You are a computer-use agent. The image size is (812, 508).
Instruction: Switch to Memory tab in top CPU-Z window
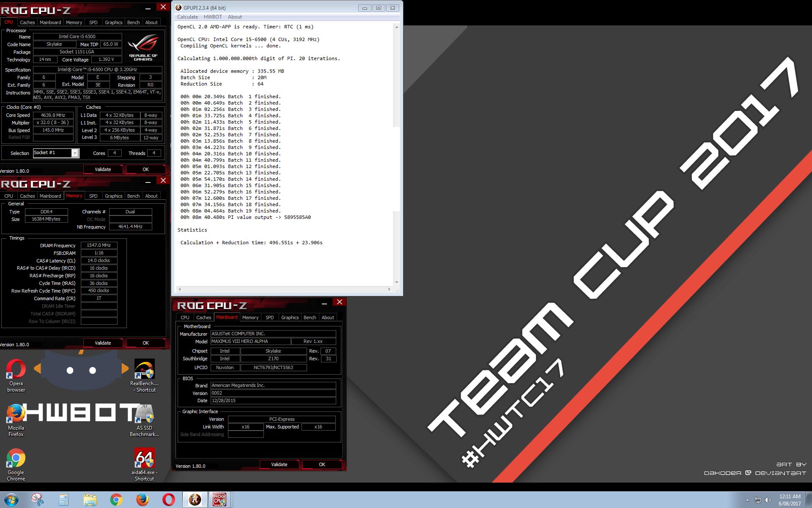(x=74, y=22)
